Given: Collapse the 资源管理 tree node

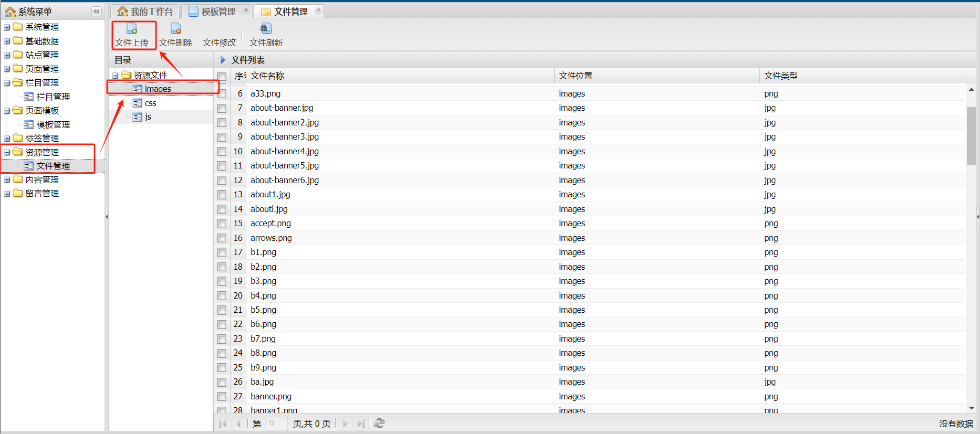Looking at the screenshot, I should 7,153.
